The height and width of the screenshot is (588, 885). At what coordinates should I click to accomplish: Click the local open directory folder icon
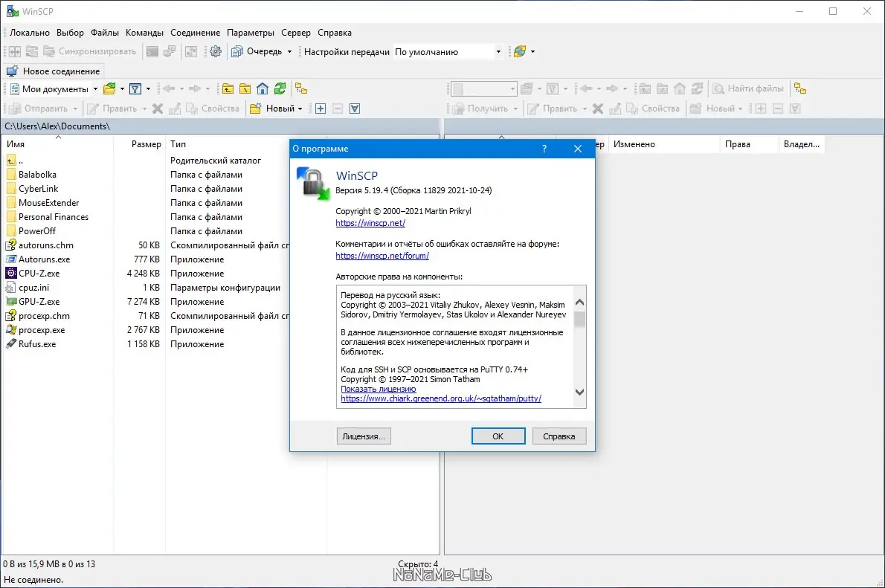coord(109,88)
